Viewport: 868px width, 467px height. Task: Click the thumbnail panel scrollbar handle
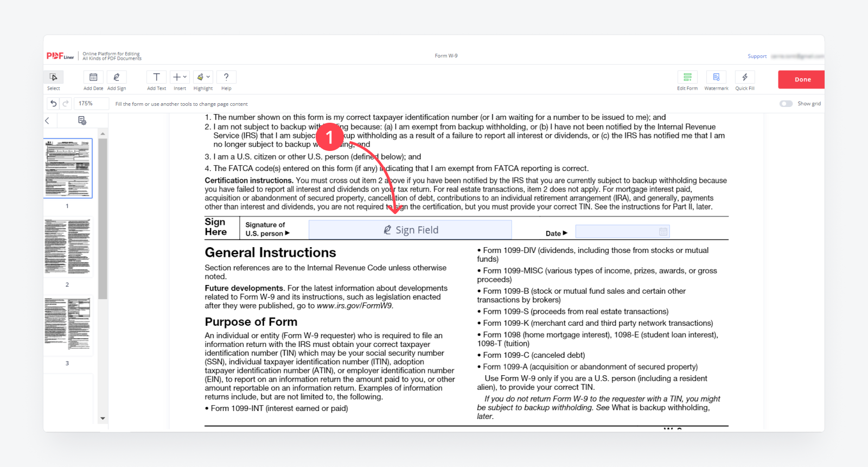pos(103,219)
